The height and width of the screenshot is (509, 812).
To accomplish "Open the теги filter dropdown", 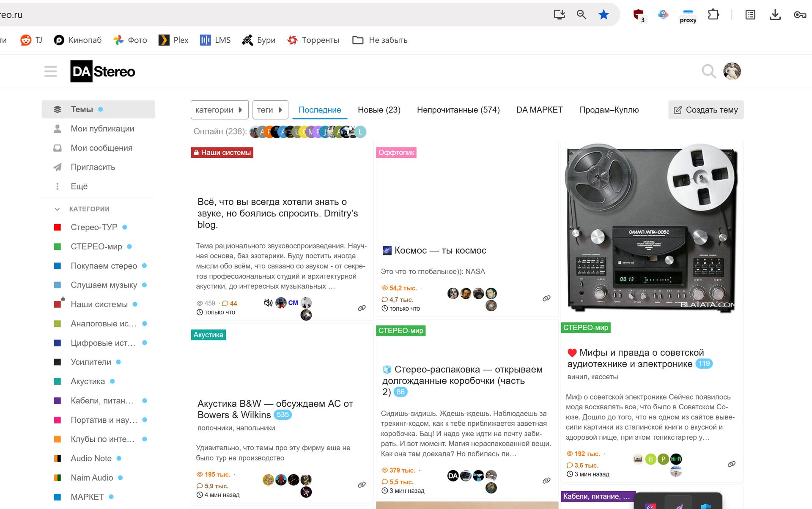I will point(270,110).
